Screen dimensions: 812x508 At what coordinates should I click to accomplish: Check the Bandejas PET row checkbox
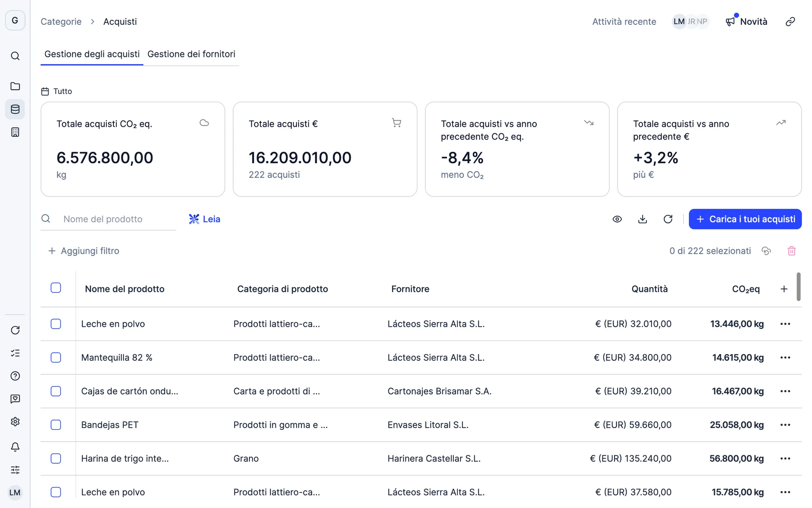point(56,425)
